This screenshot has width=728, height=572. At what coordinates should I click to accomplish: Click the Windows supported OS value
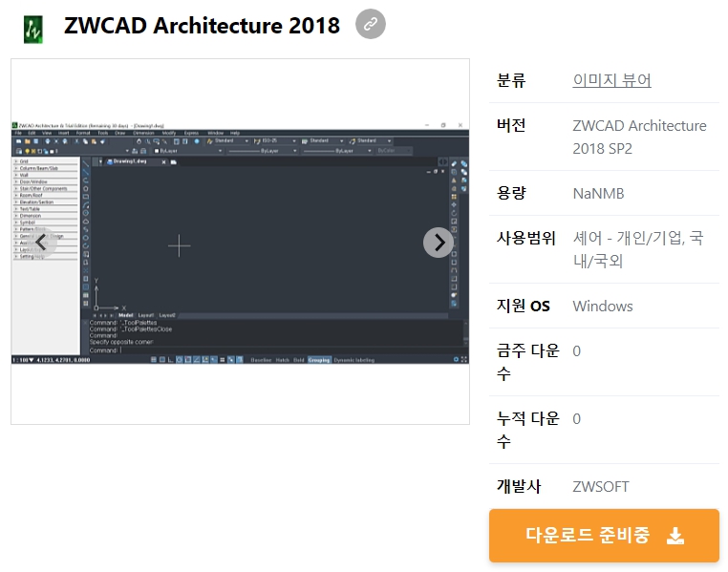pos(602,307)
